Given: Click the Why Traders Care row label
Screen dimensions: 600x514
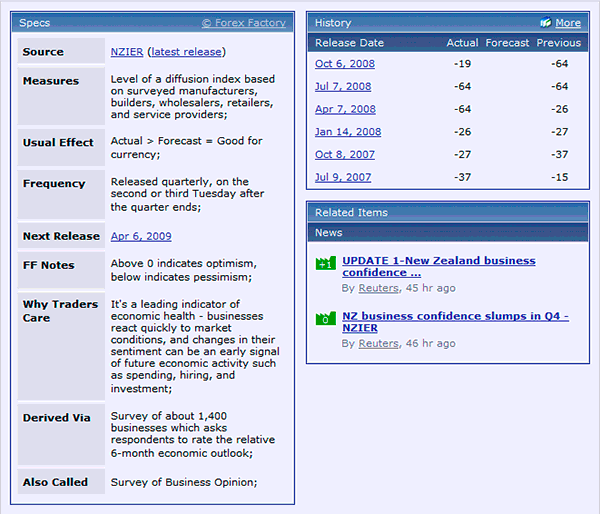Looking at the screenshot, I should 60,311.
